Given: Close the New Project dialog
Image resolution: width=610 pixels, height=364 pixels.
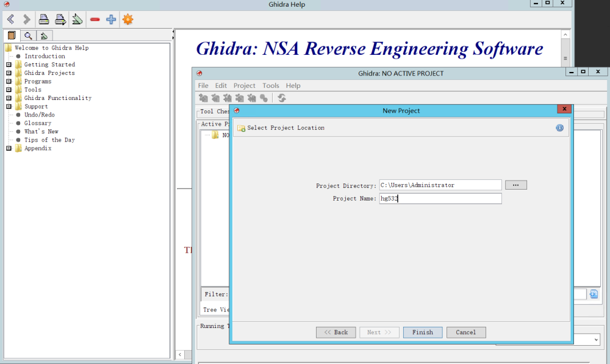Looking at the screenshot, I should click(x=564, y=109).
